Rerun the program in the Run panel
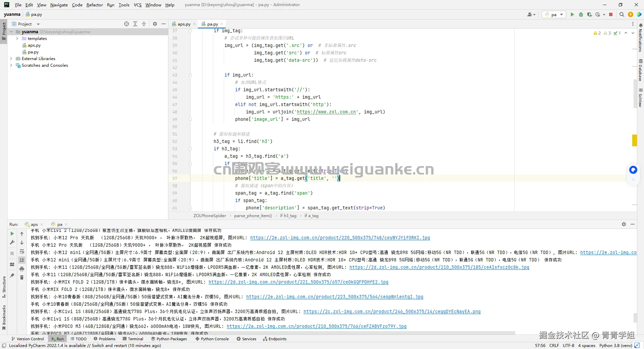 (12, 234)
